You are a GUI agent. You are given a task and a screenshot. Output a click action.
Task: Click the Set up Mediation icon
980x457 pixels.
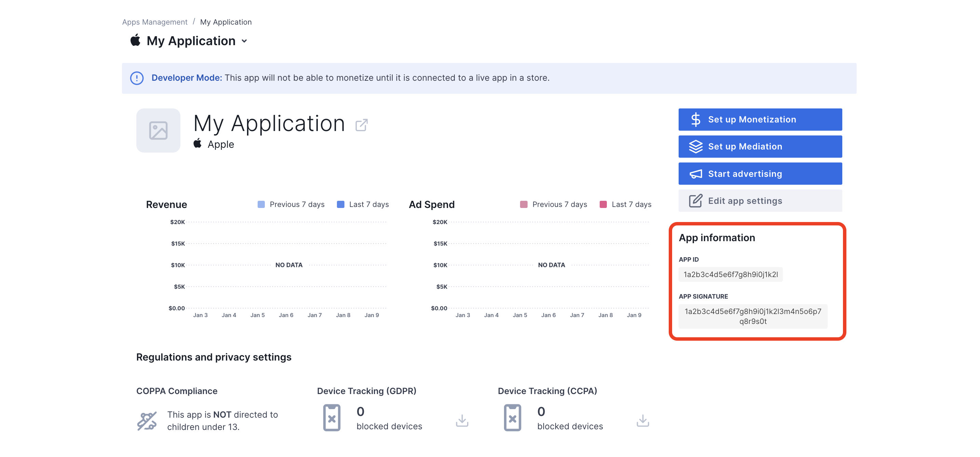[x=694, y=146]
